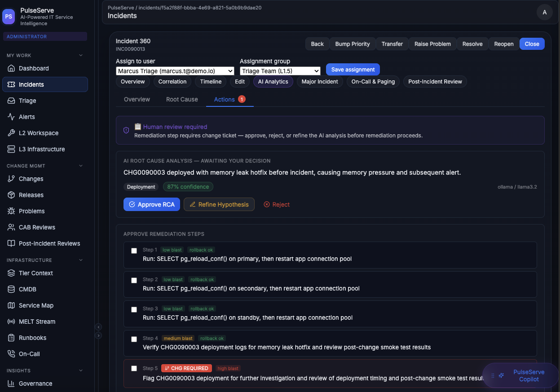The width and height of the screenshot is (560, 392).
Task: Collapse the CHANGE MGMT section
Action: pyautogui.click(x=81, y=166)
